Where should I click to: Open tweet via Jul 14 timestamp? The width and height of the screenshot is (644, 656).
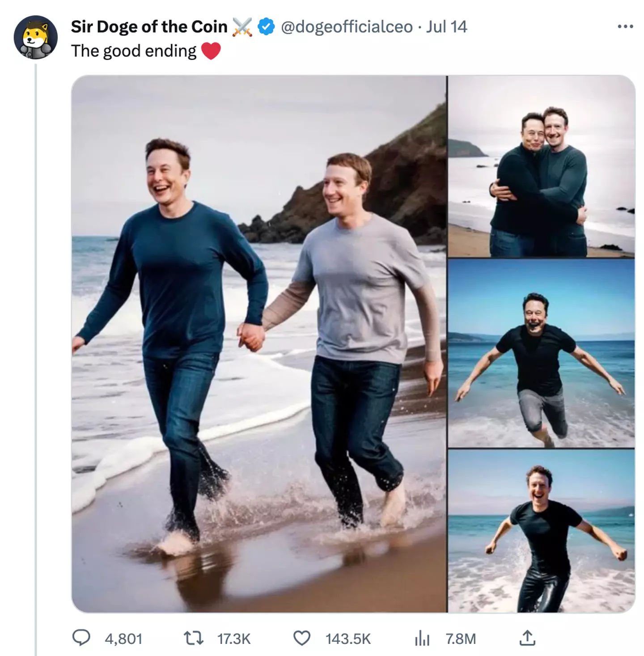[x=447, y=28]
